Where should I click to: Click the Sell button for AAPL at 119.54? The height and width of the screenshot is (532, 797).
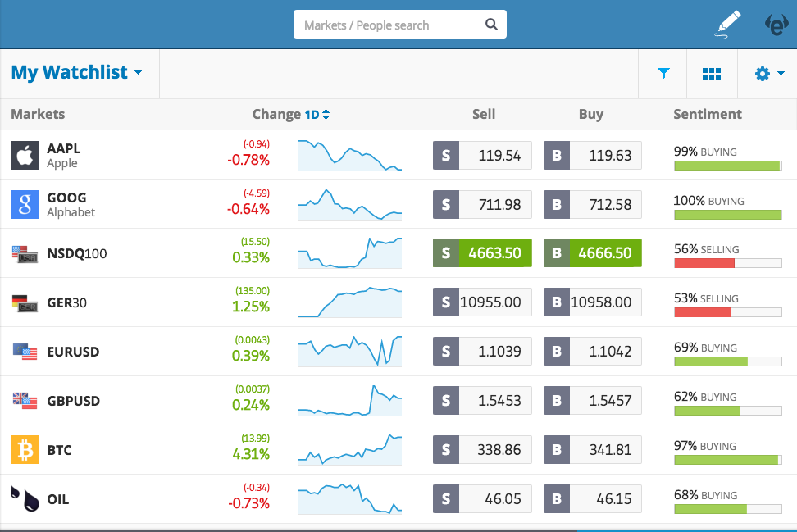[482, 155]
